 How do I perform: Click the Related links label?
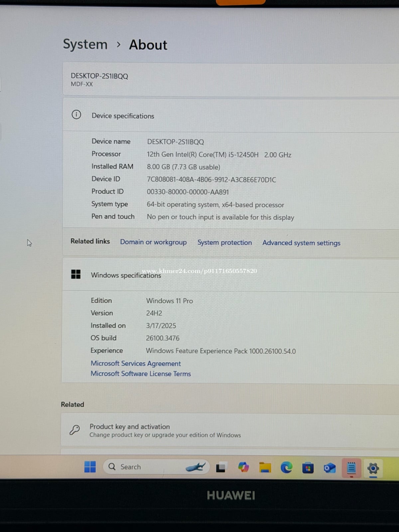pos(90,241)
